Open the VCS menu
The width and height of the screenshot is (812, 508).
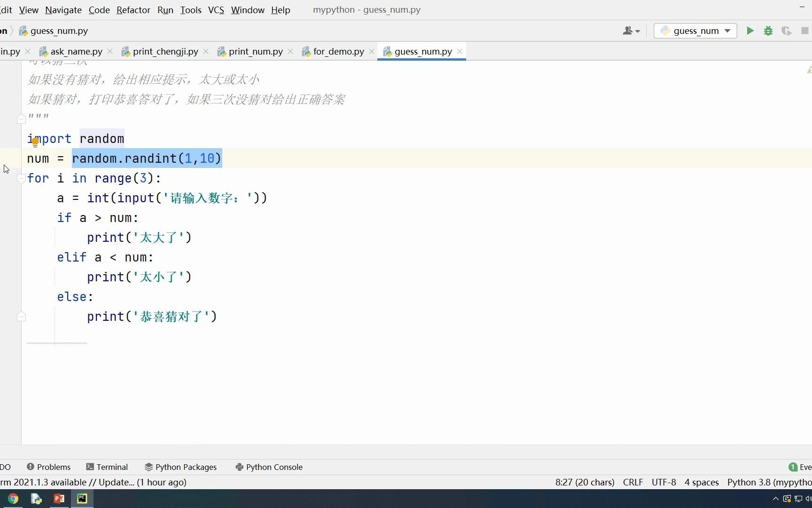pos(216,10)
